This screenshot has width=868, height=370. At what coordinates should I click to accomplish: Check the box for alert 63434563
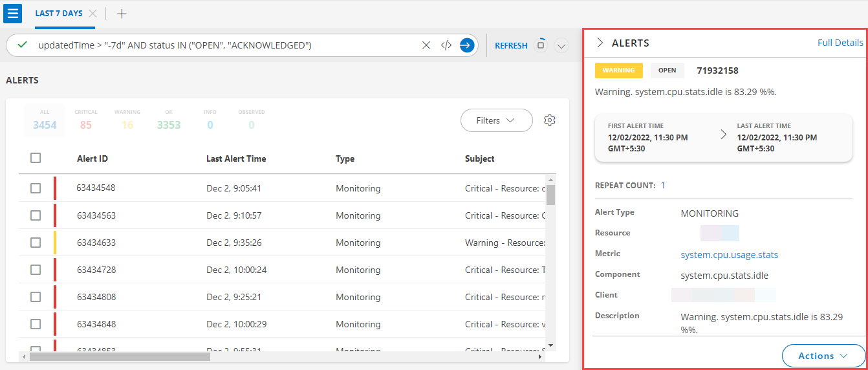tap(36, 215)
